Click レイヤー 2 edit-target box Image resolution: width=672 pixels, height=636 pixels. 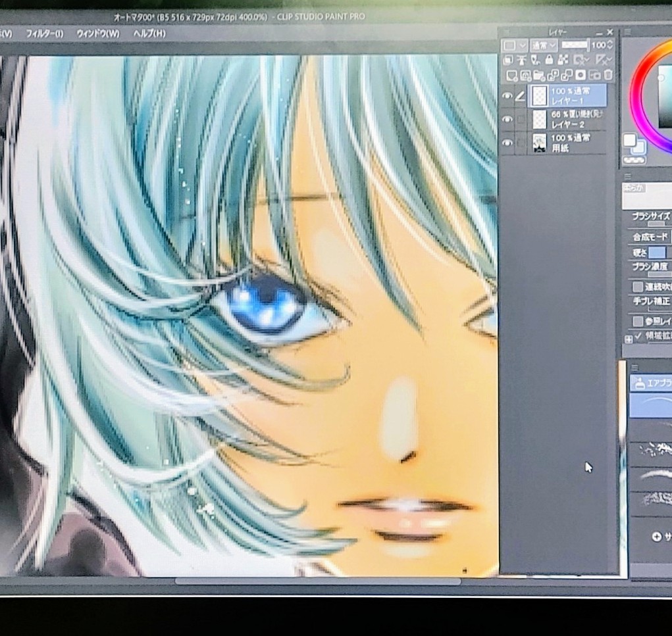(x=520, y=120)
